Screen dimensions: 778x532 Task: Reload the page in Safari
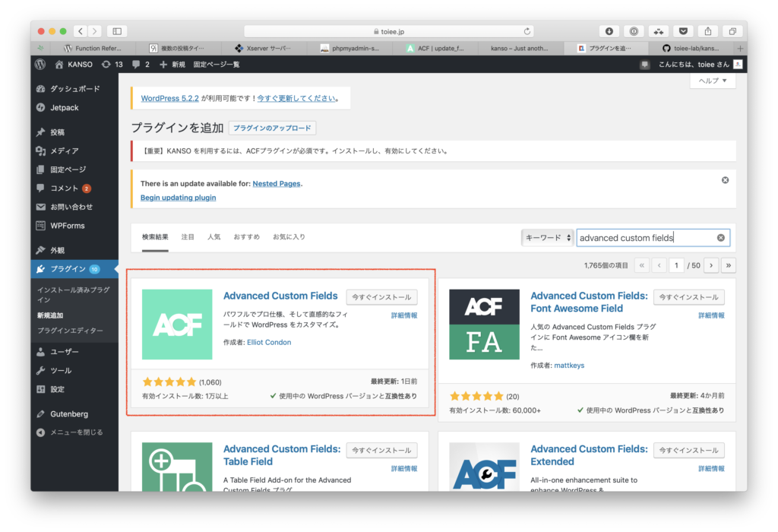pyautogui.click(x=527, y=31)
